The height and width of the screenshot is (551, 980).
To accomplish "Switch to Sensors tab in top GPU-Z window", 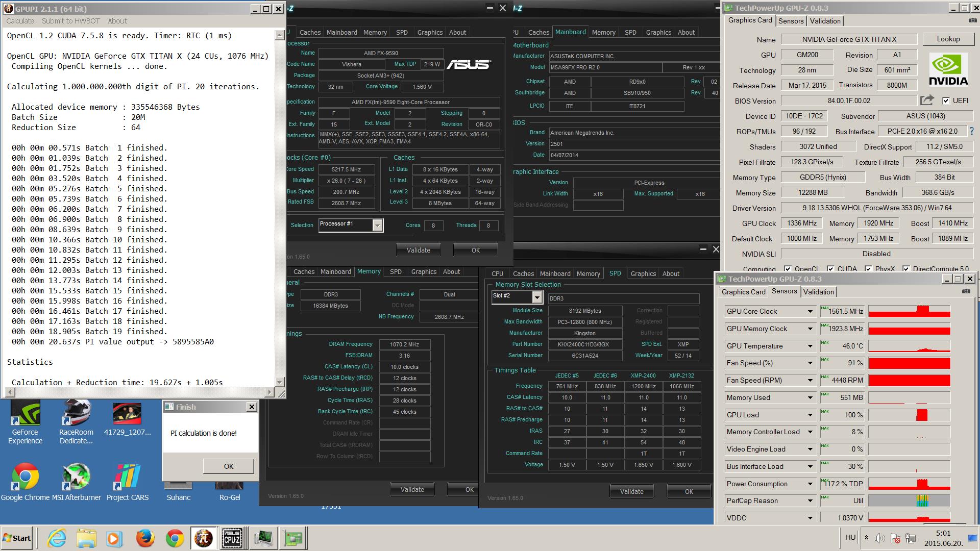I will click(x=791, y=21).
